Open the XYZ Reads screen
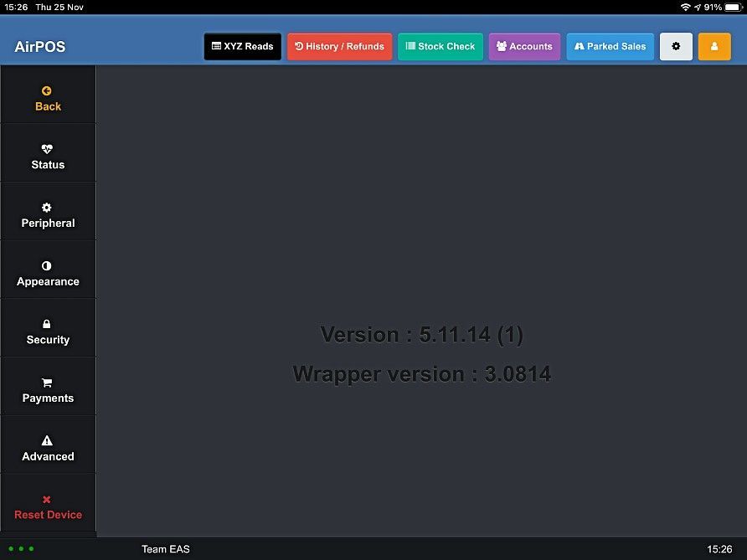This screenshot has width=747, height=560. 242,46
